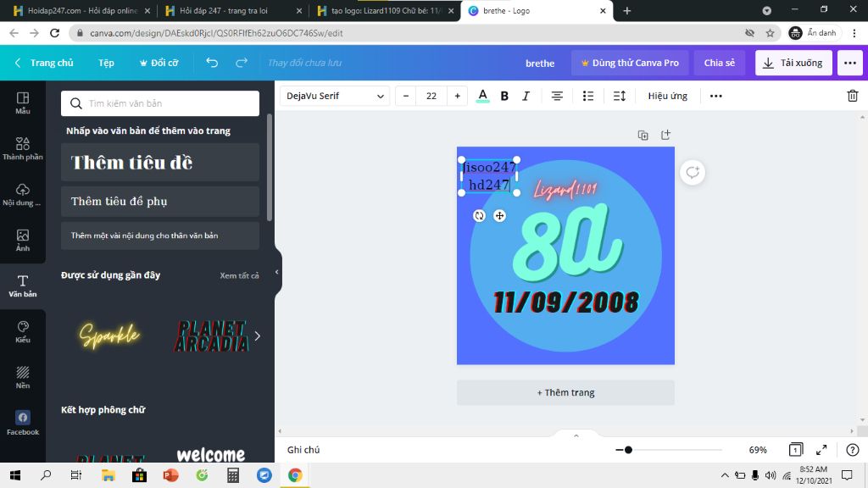Image resolution: width=868 pixels, height=488 pixels.
Task: Open DejaVu Serif font dropdown
Action: tap(335, 96)
